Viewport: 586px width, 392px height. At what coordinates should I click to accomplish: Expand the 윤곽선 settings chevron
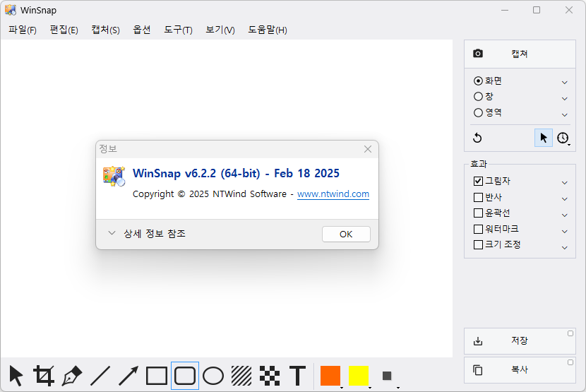click(x=565, y=215)
